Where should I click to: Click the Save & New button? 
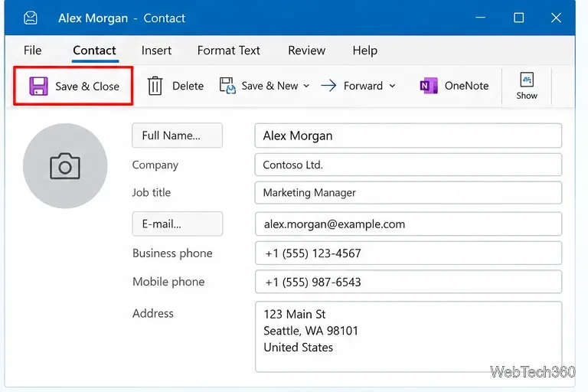(x=258, y=86)
